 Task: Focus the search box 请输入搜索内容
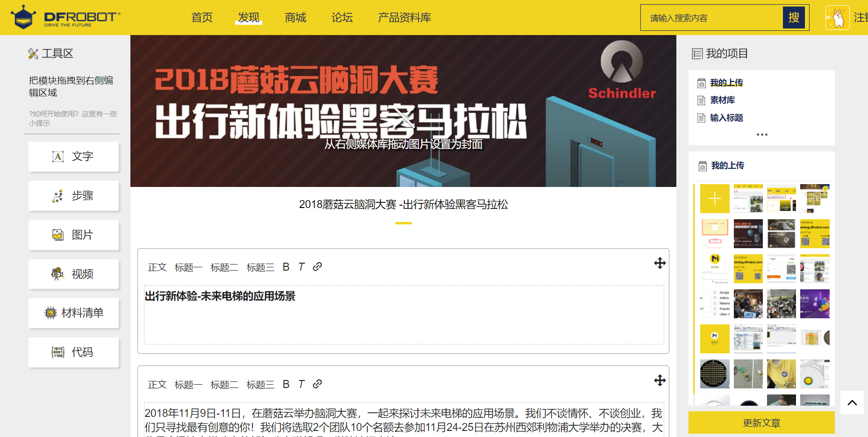coord(712,18)
